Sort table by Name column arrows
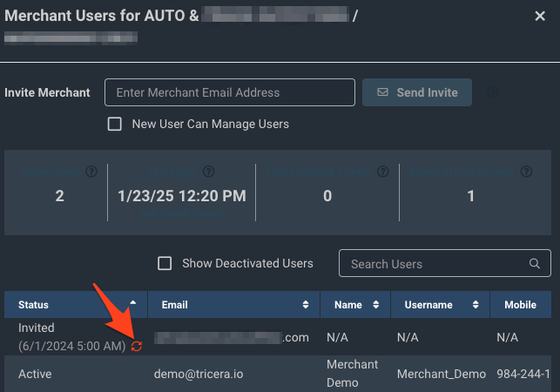The height and width of the screenshot is (392, 560). click(x=375, y=305)
